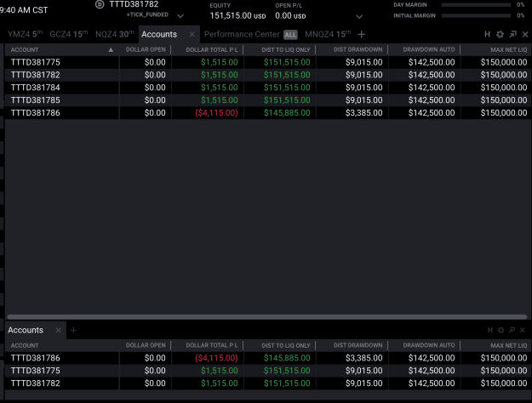Click $3,385.00 drawdown in the upper table
This screenshot has height=403, width=532.
pyautogui.click(x=363, y=113)
